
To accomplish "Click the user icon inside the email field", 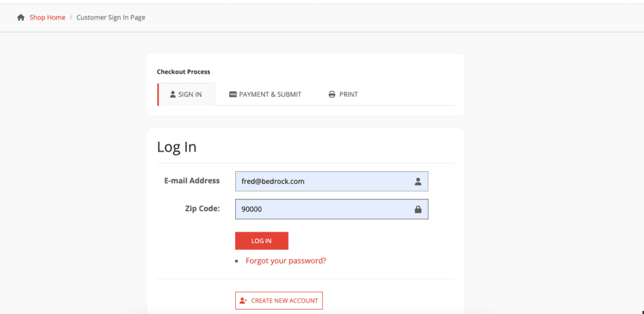I will click(418, 181).
